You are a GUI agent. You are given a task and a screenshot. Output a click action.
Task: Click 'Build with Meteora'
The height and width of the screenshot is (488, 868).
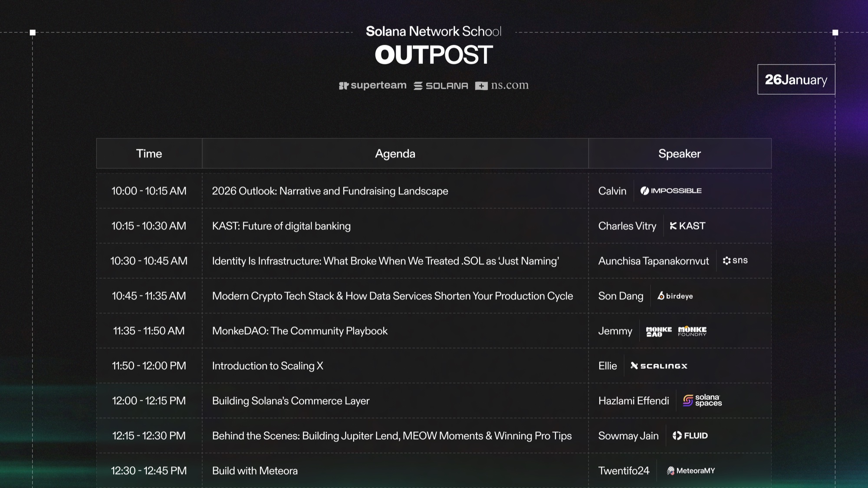pos(255,471)
